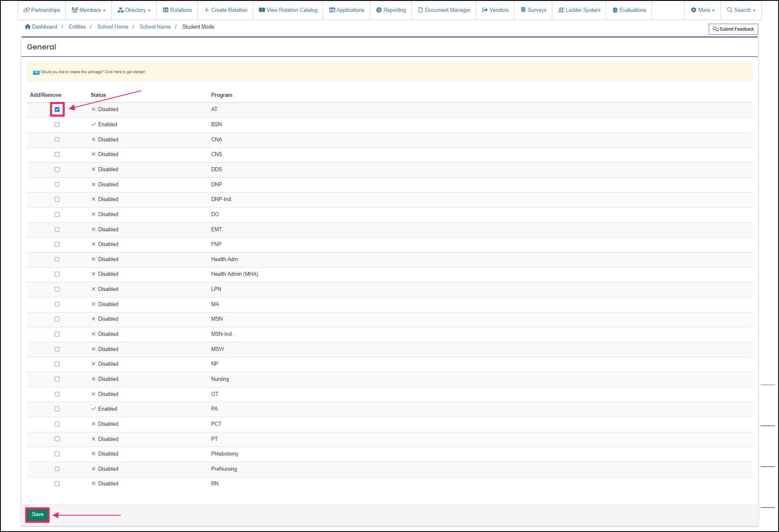Open the View Rotation Catalog
Viewport: 779px width, 532px height.
coord(288,10)
